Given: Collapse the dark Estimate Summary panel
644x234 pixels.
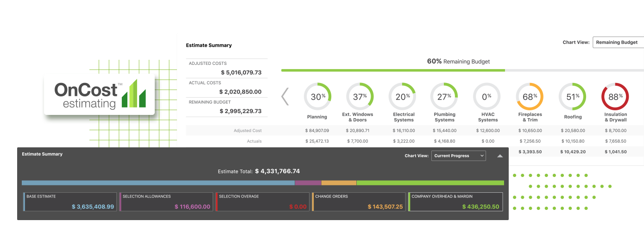Looking at the screenshot, I should 500,156.
